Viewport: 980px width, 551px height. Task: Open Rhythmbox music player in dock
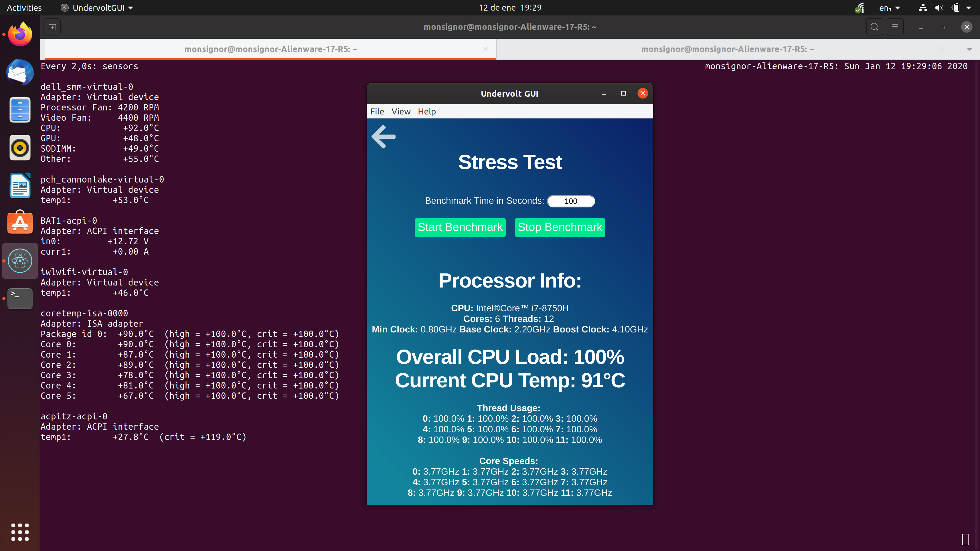click(20, 148)
